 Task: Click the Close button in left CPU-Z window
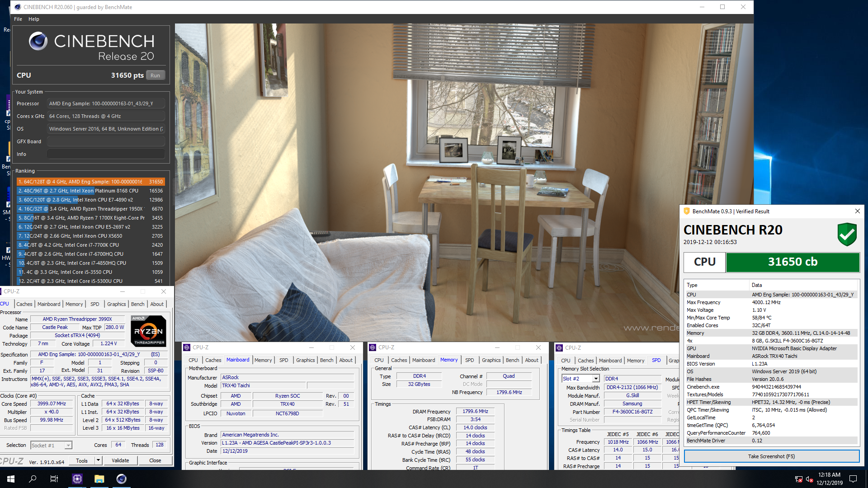click(155, 460)
